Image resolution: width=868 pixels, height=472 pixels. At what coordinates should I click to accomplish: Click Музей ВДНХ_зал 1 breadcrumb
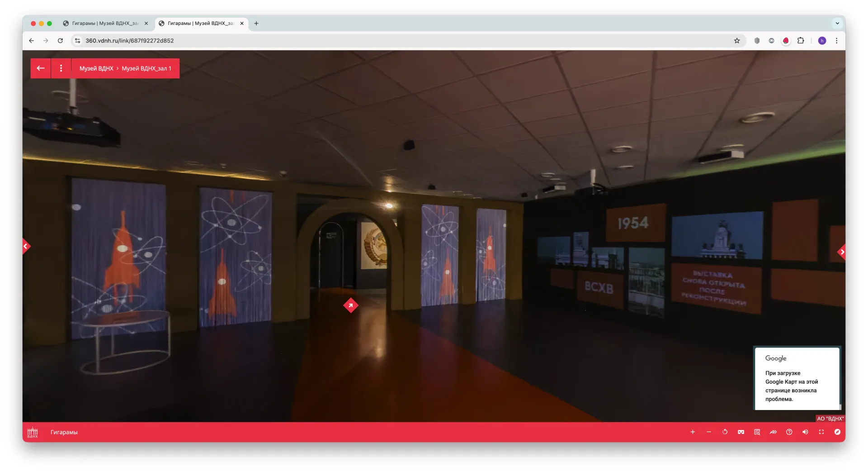tap(146, 68)
